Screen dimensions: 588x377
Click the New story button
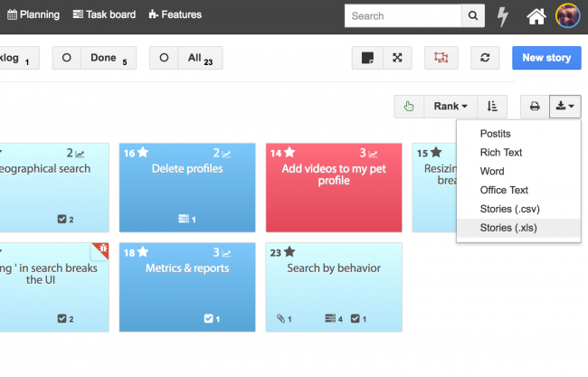click(546, 58)
